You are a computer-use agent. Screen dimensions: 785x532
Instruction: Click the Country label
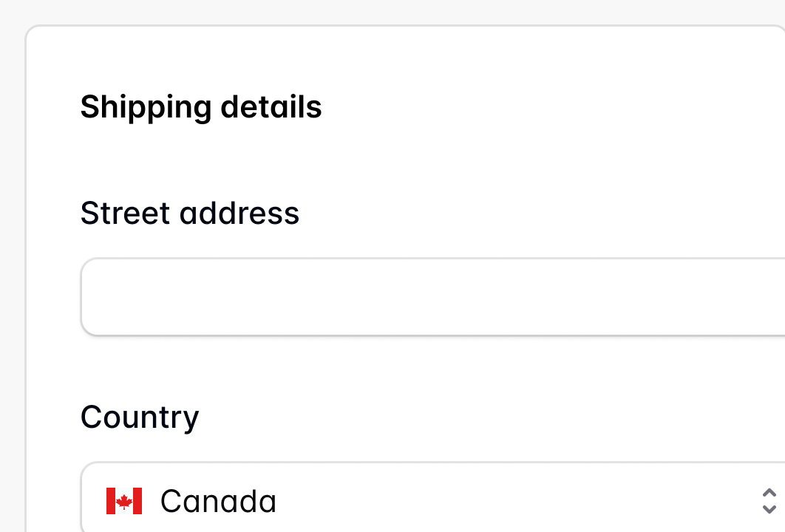pyautogui.click(x=140, y=417)
